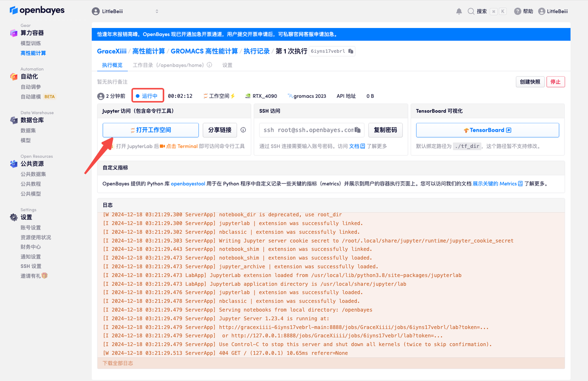Select 模型训练 in the sidebar
Viewport: 588px width, 381px height.
pos(31,43)
